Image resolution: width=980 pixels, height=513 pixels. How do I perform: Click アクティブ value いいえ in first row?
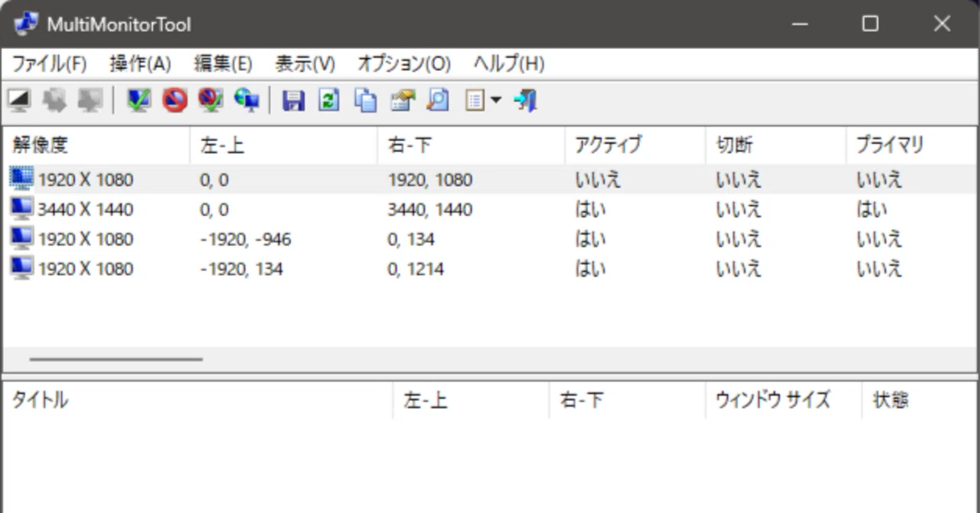tap(598, 179)
